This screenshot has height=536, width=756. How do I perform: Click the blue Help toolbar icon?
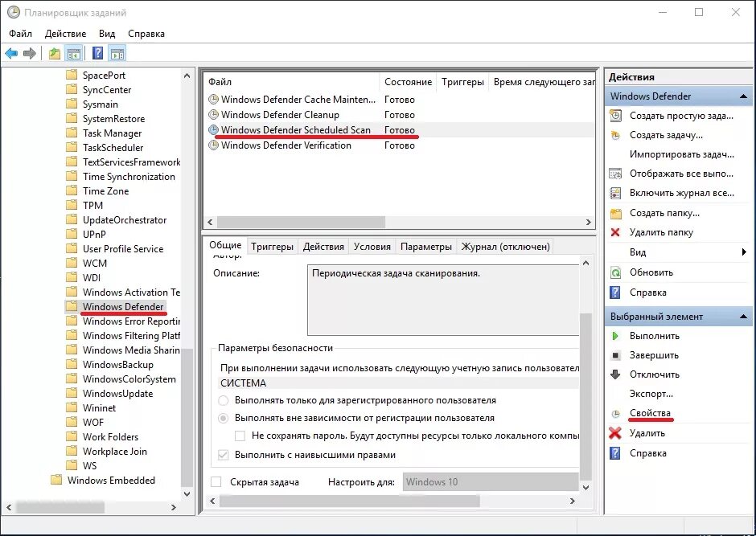coord(97,53)
